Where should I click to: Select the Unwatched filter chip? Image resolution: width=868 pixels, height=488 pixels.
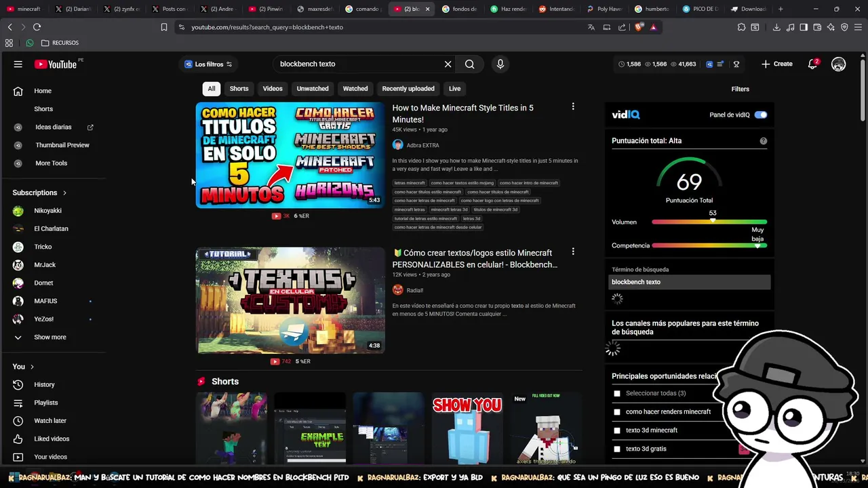[313, 89]
